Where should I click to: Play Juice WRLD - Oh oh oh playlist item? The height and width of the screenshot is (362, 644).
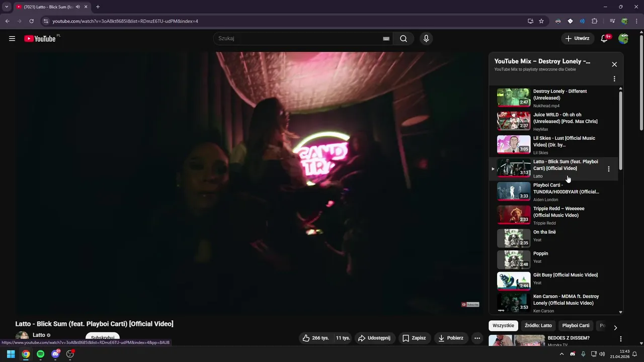552,122
